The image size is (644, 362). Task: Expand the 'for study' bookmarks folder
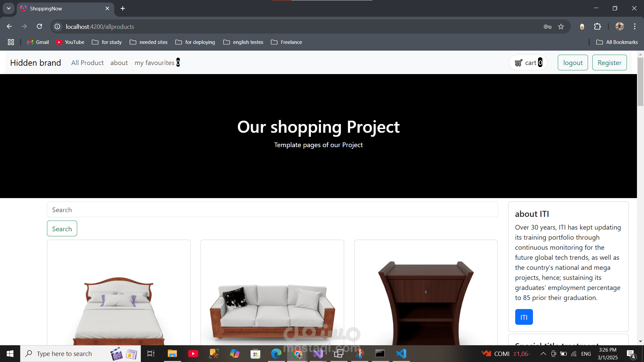tap(107, 42)
